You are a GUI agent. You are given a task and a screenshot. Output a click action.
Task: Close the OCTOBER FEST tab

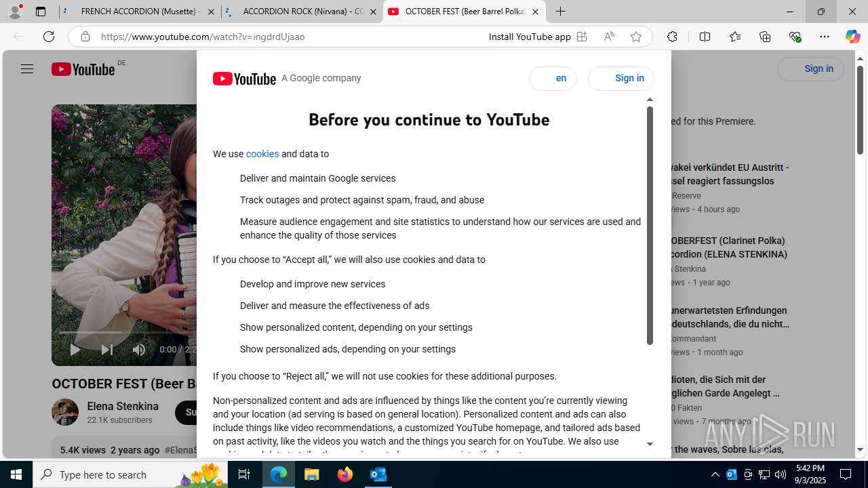pyautogui.click(x=535, y=12)
